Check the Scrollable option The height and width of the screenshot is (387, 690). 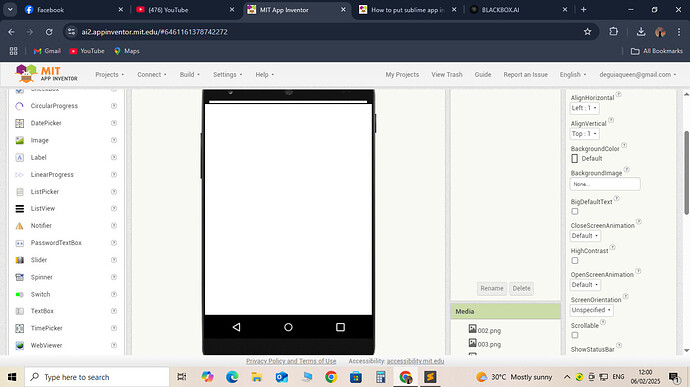click(575, 335)
